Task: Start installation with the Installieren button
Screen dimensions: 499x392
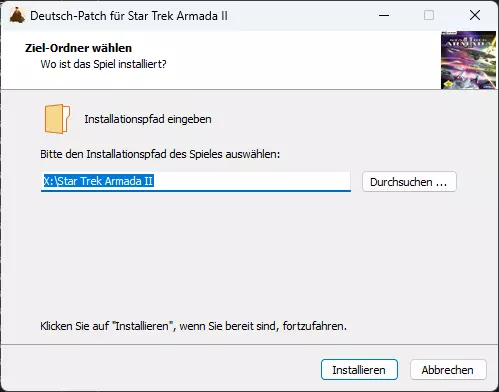Action: coord(359,370)
